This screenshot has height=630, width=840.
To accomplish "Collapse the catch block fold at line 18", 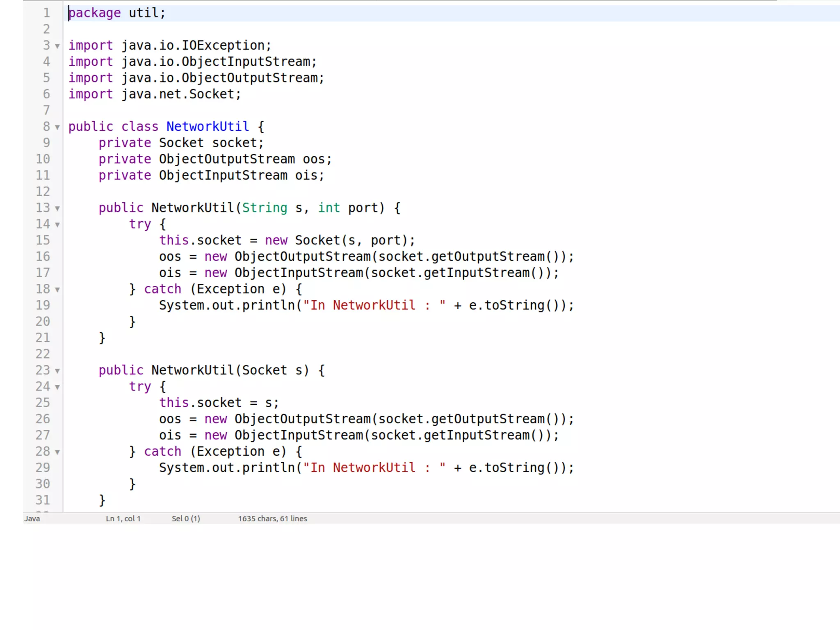I will (57, 290).
